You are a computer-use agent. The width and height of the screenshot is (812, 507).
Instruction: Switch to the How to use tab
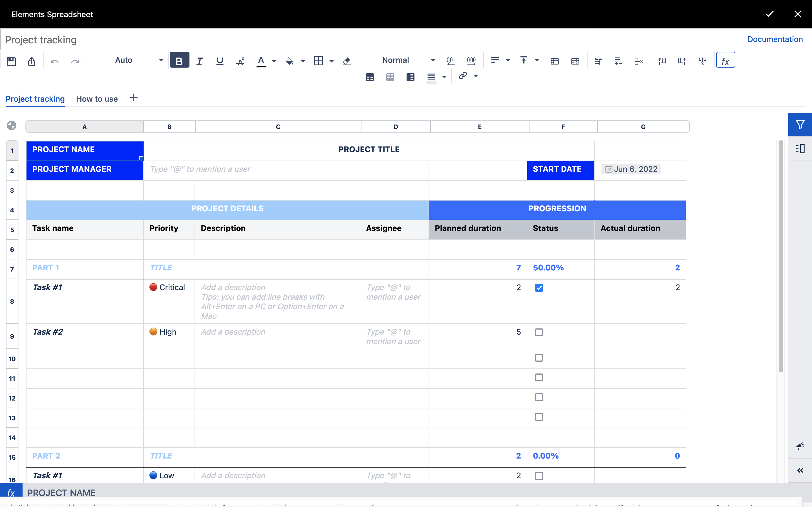click(x=97, y=99)
